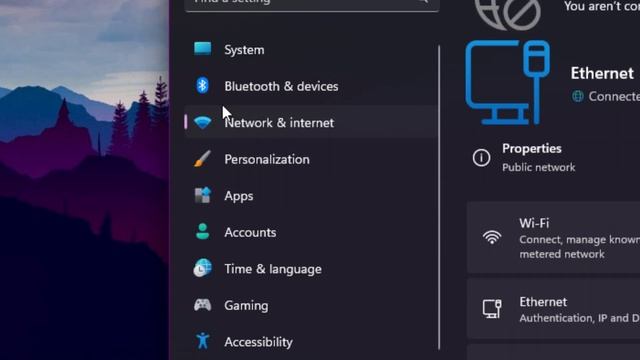This screenshot has height=360, width=640.
Task: Go to Apps settings
Action: (311, 196)
